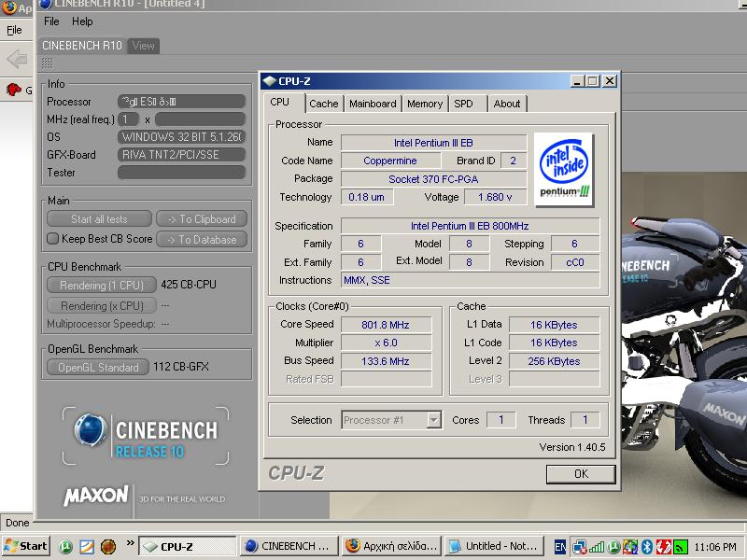Click the Firefox title bar icon
Viewport: 747px width, 560px height.
tap(9, 7)
